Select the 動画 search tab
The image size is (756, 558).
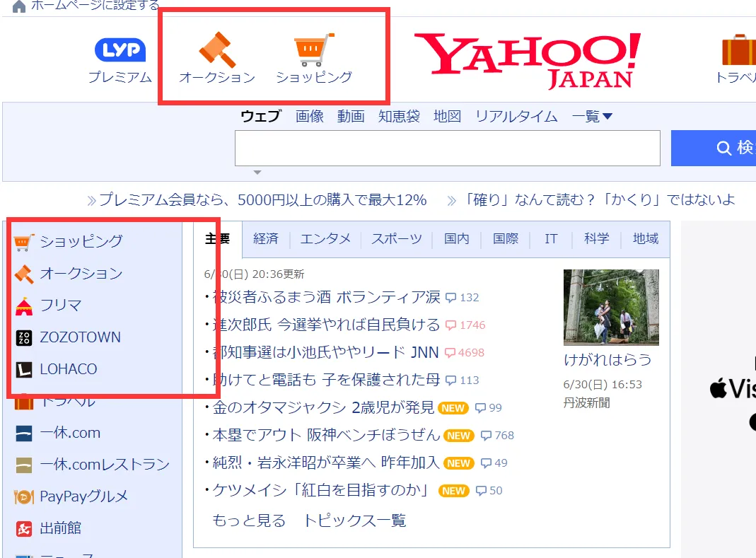pos(351,116)
